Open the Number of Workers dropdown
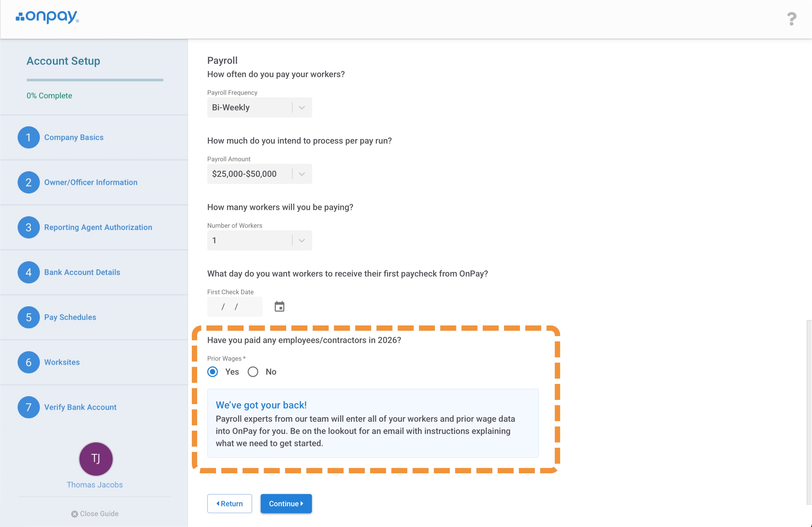The height and width of the screenshot is (527, 812). [259, 241]
